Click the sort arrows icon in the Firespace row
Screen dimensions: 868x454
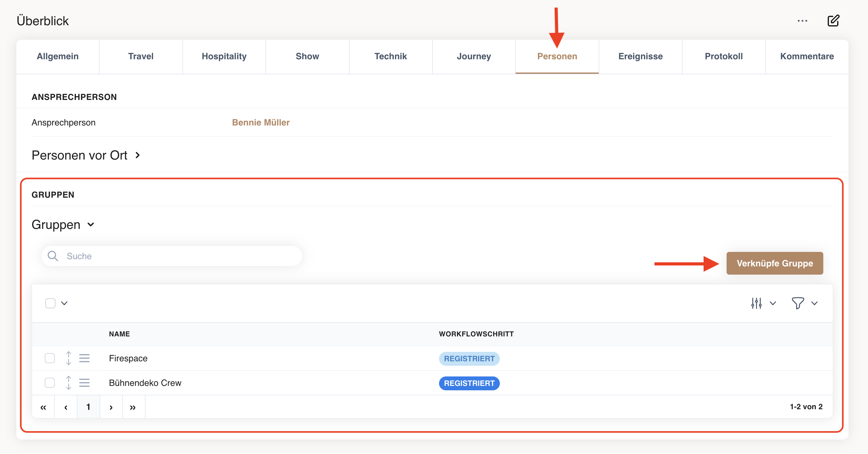pyautogui.click(x=68, y=358)
